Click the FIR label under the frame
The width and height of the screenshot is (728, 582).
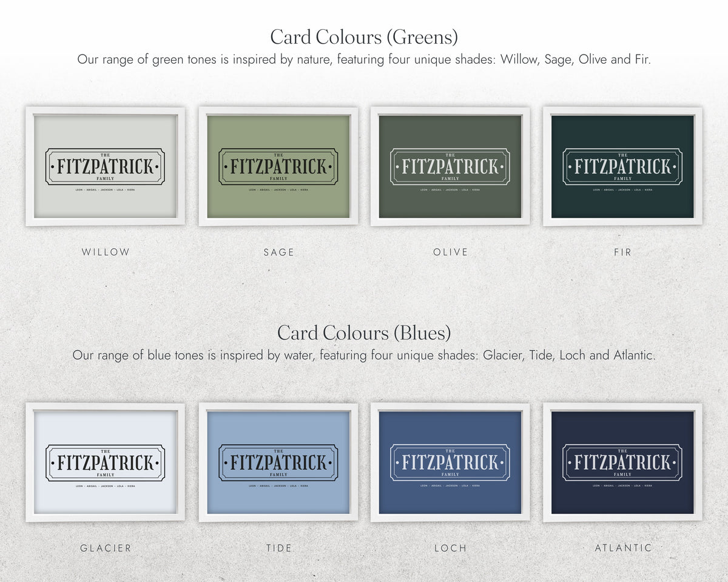623,252
